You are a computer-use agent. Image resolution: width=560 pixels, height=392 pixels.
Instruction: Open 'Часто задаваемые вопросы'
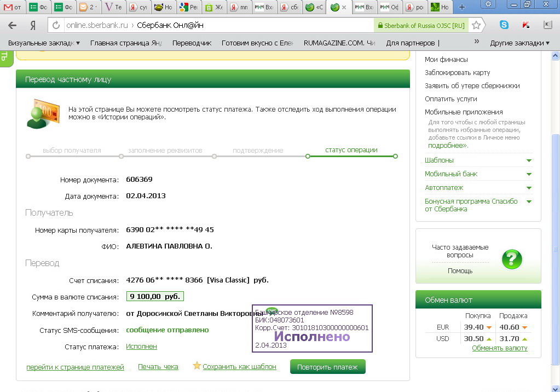[x=460, y=251]
